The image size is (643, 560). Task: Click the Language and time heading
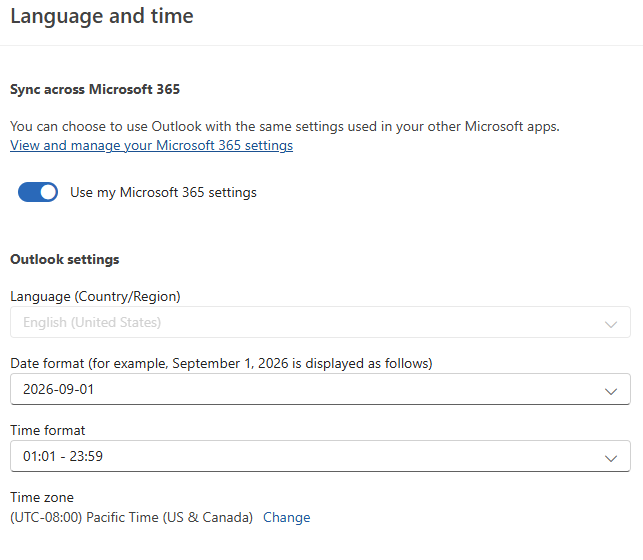click(102, 16)
